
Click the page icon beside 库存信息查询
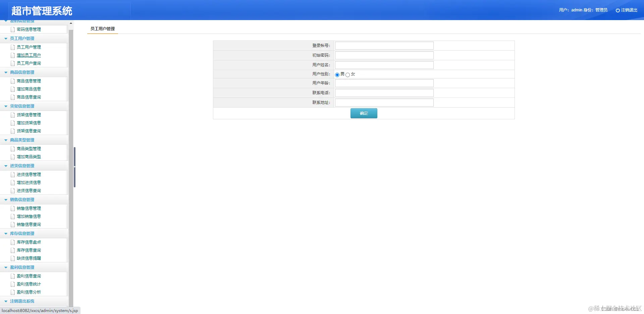tap(13, 250)
